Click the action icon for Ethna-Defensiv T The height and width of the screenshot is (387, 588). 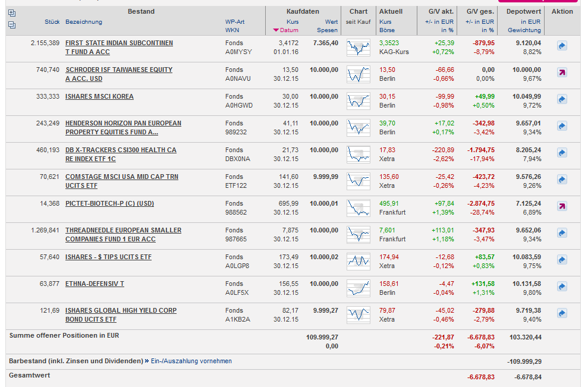(562, 287)
